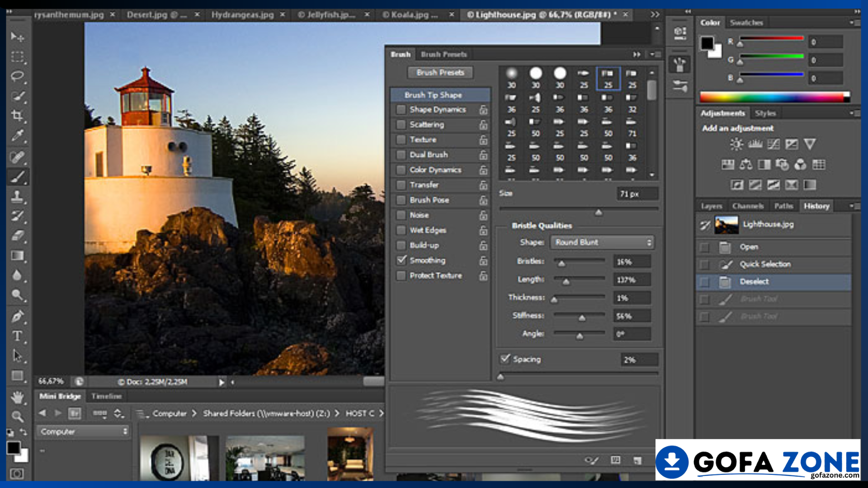Select Brush Tip Shape section
This screenshot has width=868, height=488.
(x=440, y=95)
